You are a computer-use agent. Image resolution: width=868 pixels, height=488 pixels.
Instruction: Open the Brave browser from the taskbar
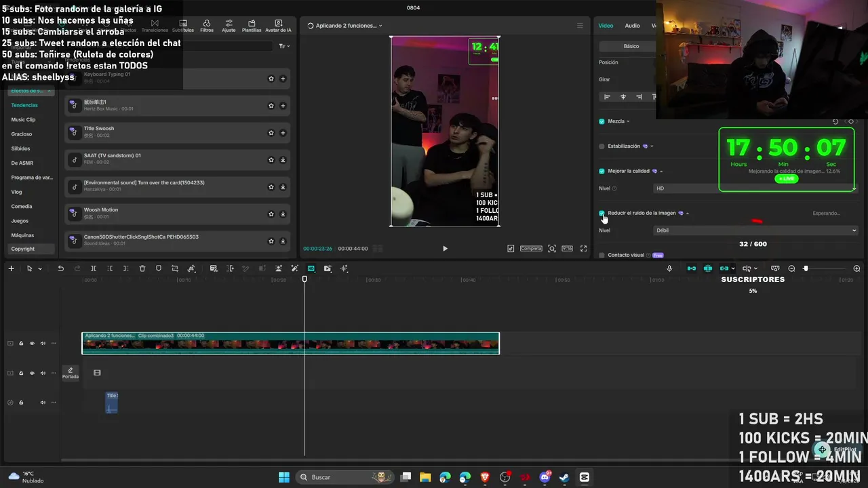[x=485, y=477]
